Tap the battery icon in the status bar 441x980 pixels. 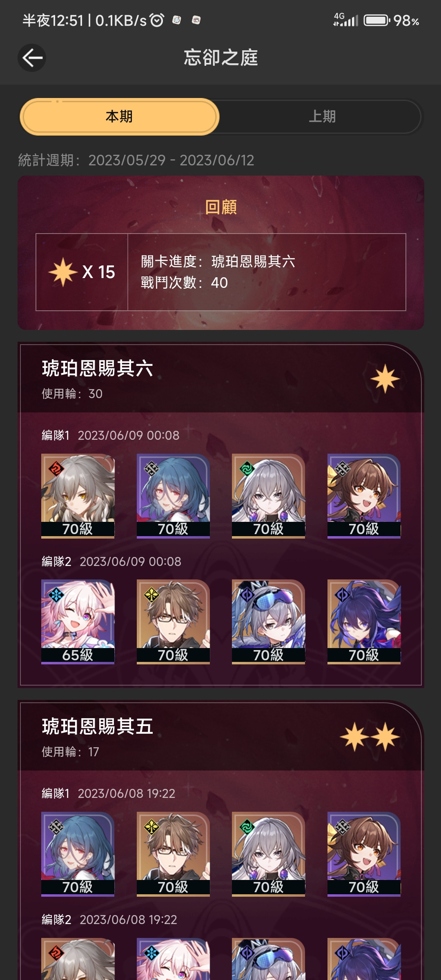click(377, 20)
